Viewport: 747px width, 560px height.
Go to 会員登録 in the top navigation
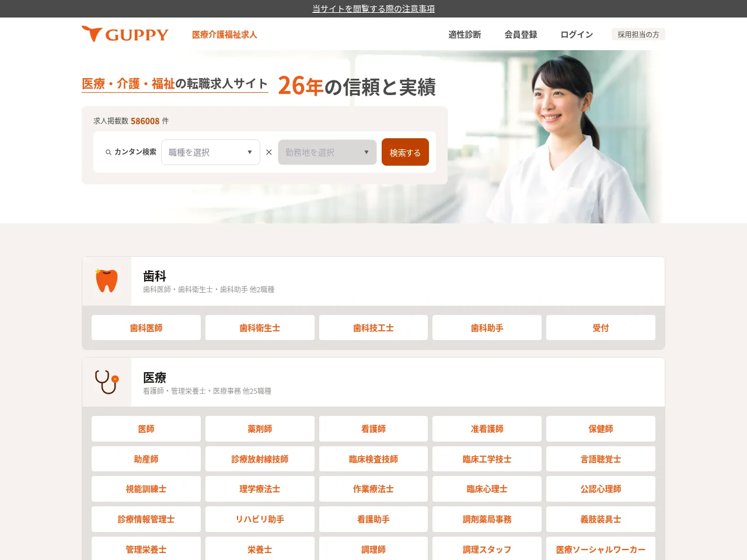click(521, 34)
